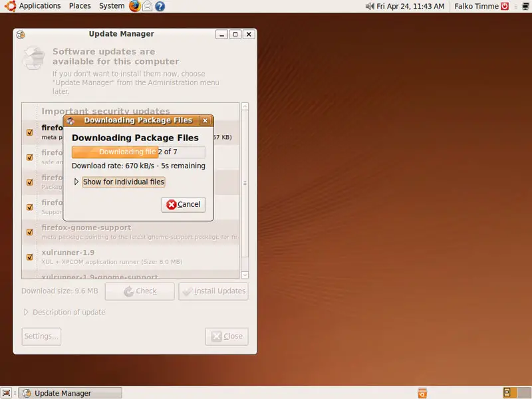The height and width of the screenshot is (399, 532).
Task: Click the update list scrollbar thumb
Action: (x=245, y=184)
